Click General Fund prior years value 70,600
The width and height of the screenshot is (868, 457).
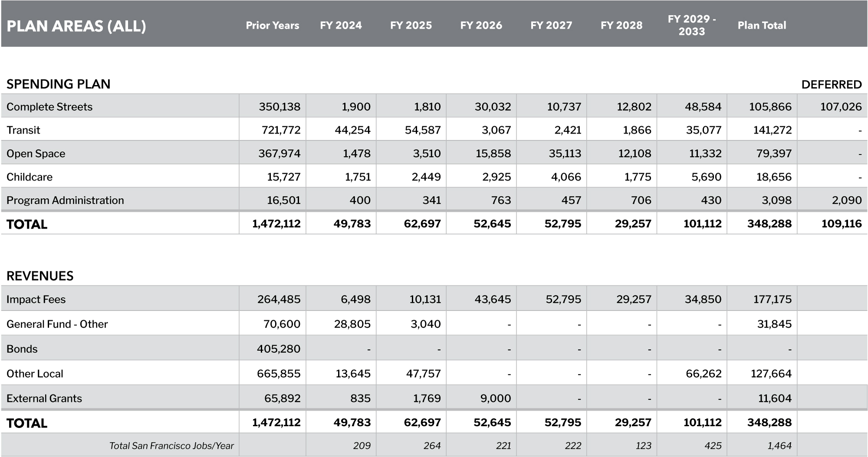click(282, 324)
